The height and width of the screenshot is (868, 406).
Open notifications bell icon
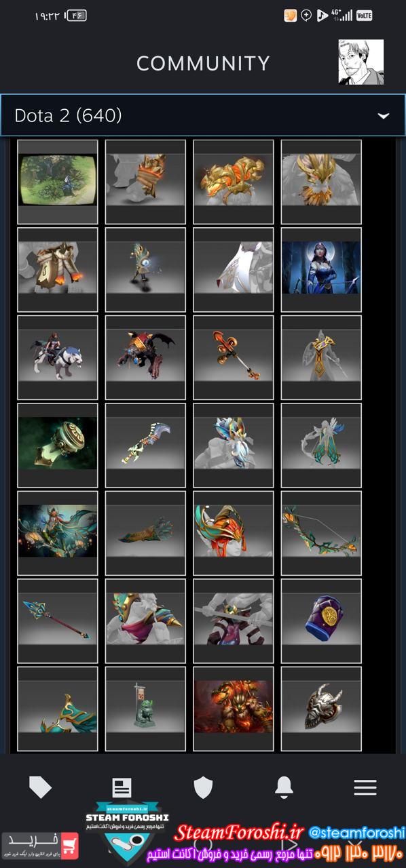pos(284,787)
